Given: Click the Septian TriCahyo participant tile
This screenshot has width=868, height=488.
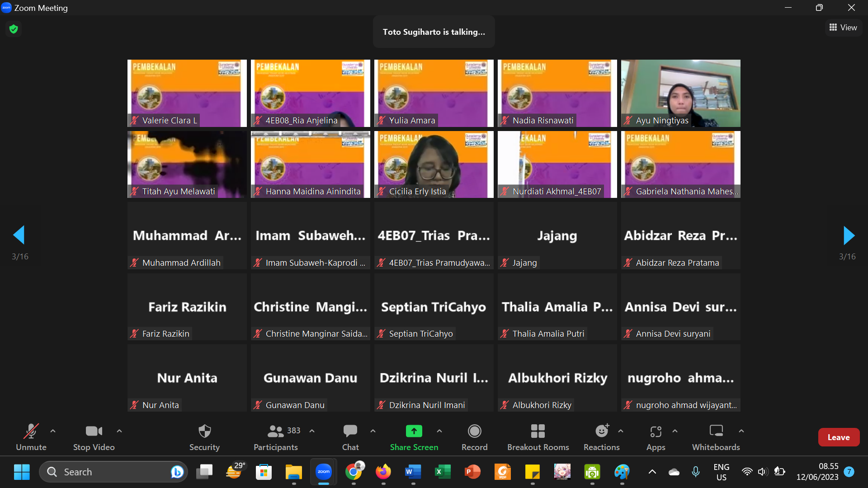Looking at the screenshot, I should [434, 307].
